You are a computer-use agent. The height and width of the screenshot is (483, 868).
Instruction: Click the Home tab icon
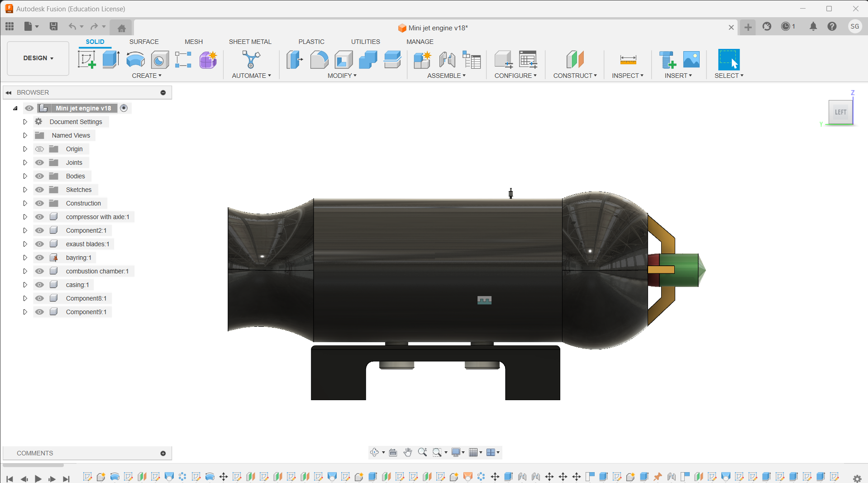121,28
